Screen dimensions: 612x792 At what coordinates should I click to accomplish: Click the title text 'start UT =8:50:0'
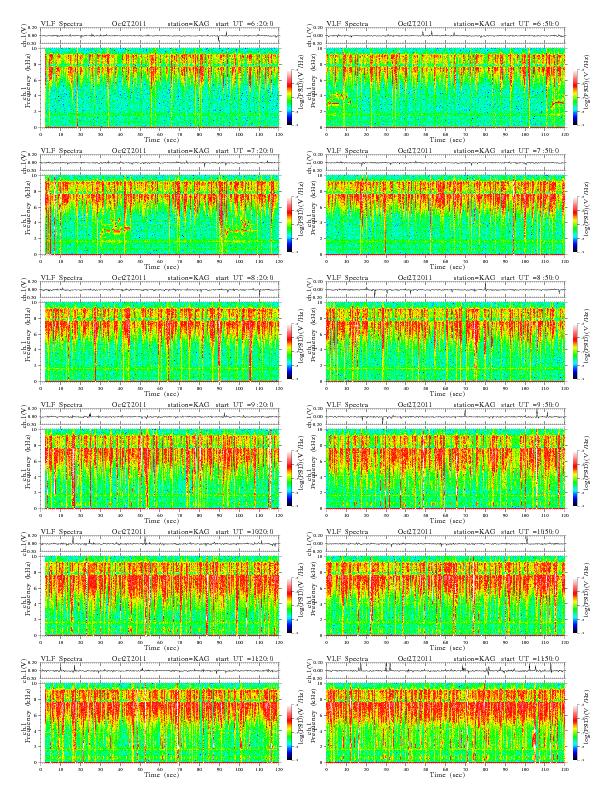[x=531, y=278]
